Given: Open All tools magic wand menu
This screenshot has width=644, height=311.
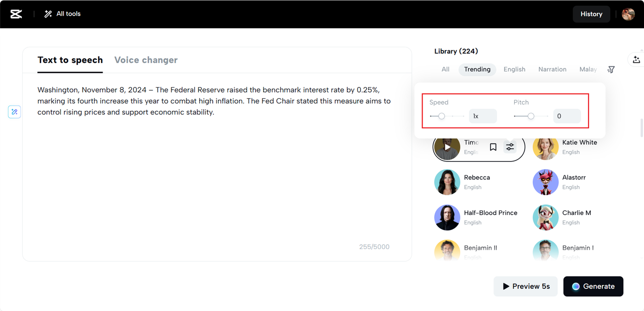Looking at the screenshot, I should tap(62, 14).
